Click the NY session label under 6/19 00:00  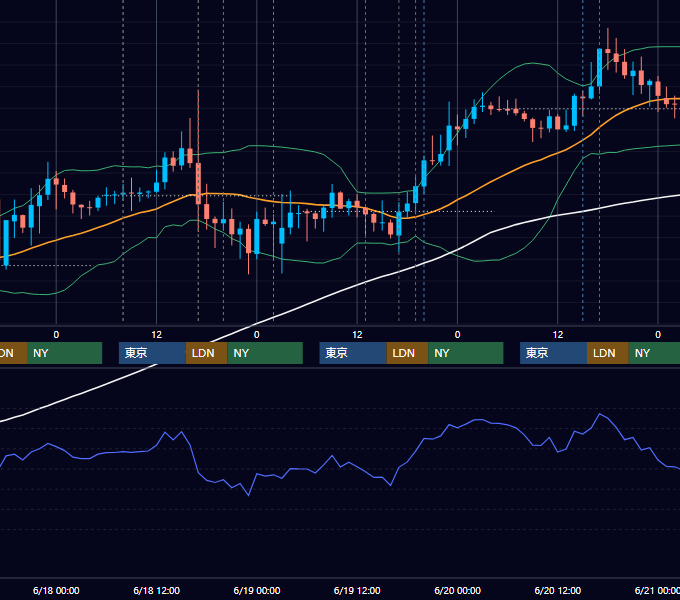tap(265, 353)
